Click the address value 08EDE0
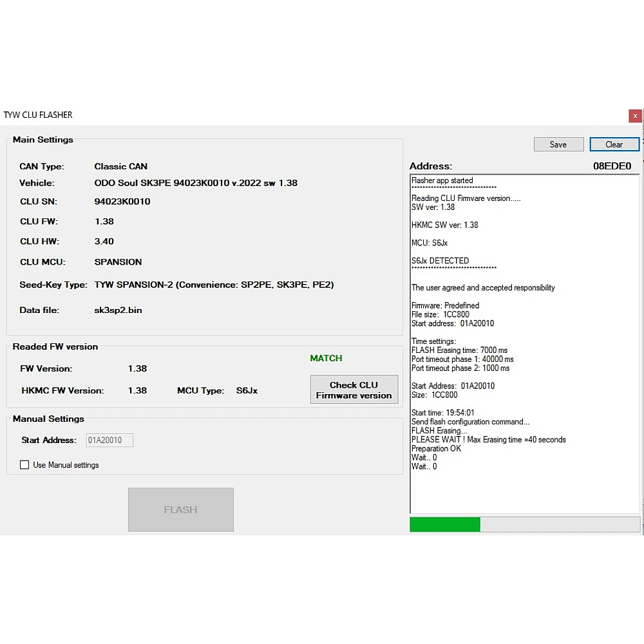Viewport: 644px width, 644px height. coord(612,166)
